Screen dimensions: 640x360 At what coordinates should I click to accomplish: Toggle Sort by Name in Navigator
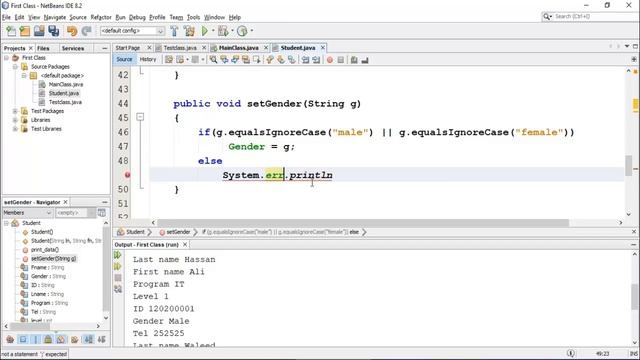[x=88, y=340]
